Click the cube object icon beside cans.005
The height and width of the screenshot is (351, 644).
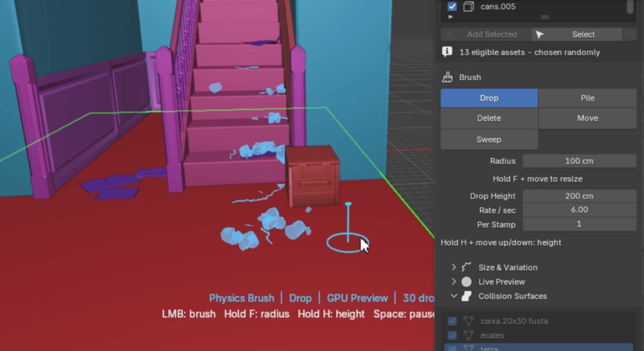click(x=468, y=6)
